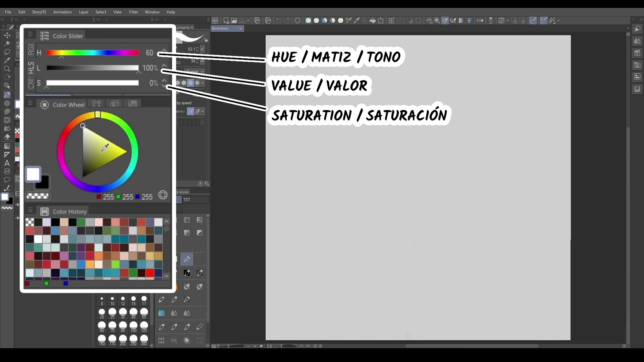
Task: Select the Zoom tool in the left tool palette
Action: tap(7, 69)
